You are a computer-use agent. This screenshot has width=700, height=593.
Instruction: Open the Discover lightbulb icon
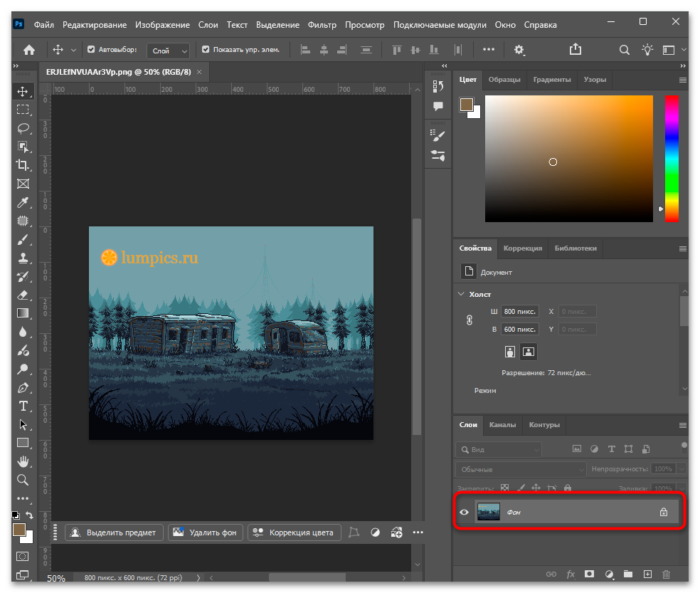[647, 50]
